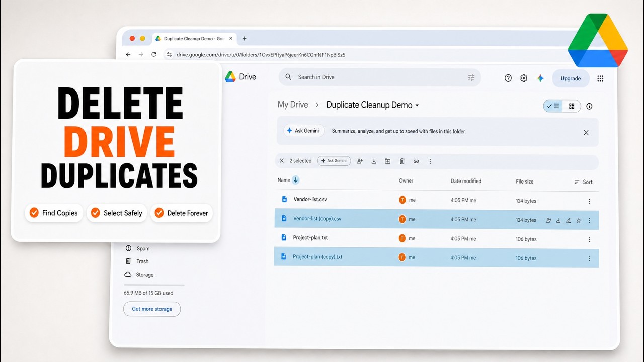
Task: Reload the page in the browser
Action: pos(154,54)
